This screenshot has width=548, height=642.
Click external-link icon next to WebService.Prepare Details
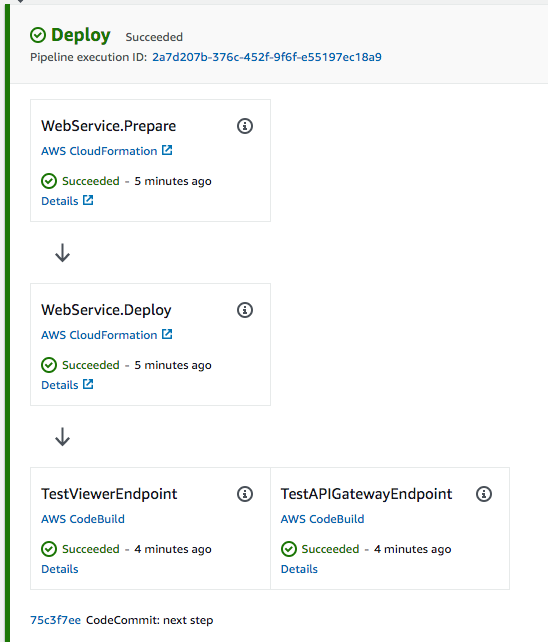click(x=88, y=200)
